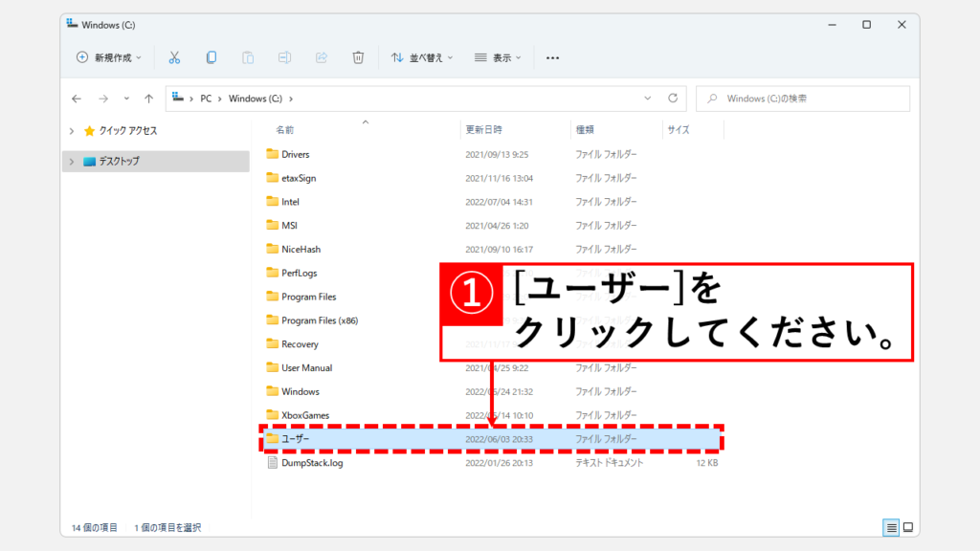Screen dimensions: 980x551
Task: Expand the クイック アクセス tree node
Action: coord(71,130)
